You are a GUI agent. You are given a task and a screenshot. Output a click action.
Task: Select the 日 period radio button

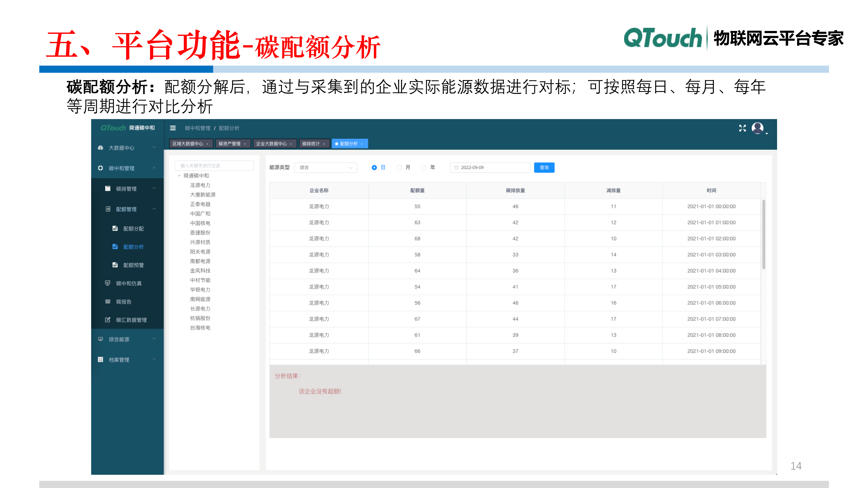point(374,167)
